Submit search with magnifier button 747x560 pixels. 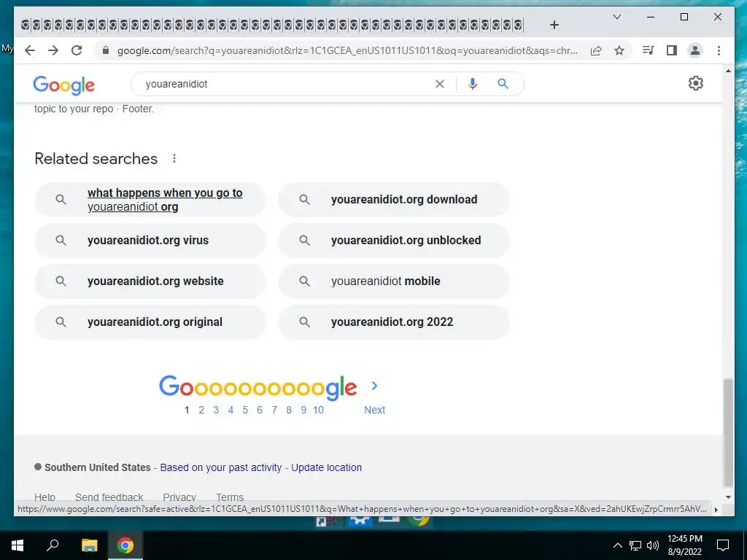pyautogui.click(x=503, y=84)
